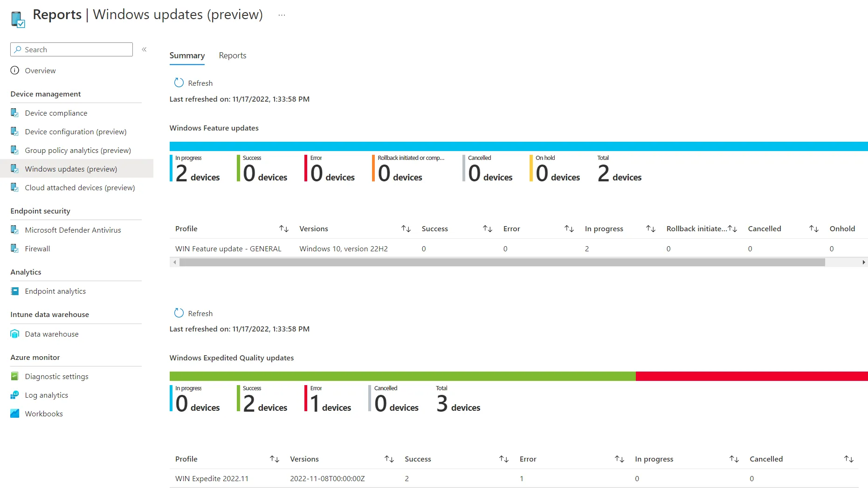Click the Data warehouse icon
The image size is (868, 490).
point(15,334)
